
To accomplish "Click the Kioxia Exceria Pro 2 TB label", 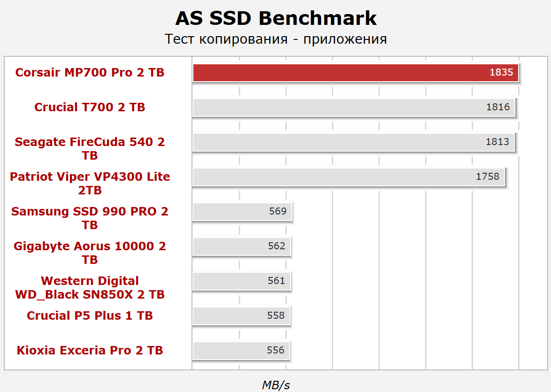I will tap(90, 350).
